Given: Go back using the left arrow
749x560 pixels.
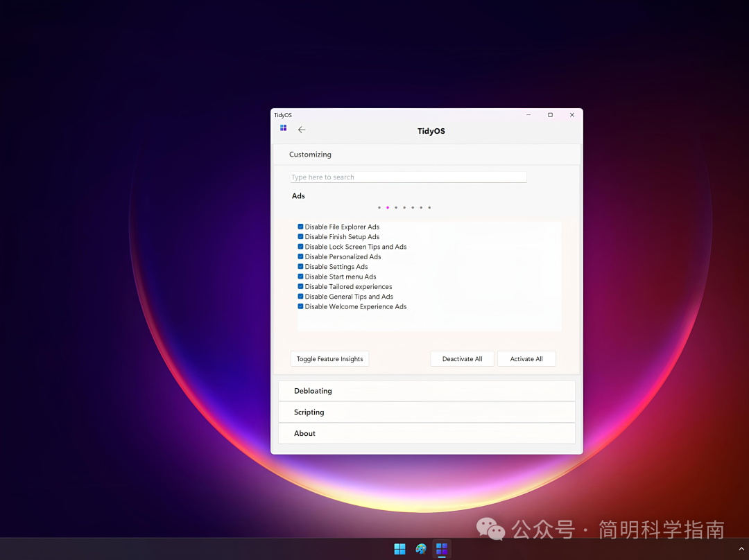Looking at the screenshot, I should (x=302, y=130).
